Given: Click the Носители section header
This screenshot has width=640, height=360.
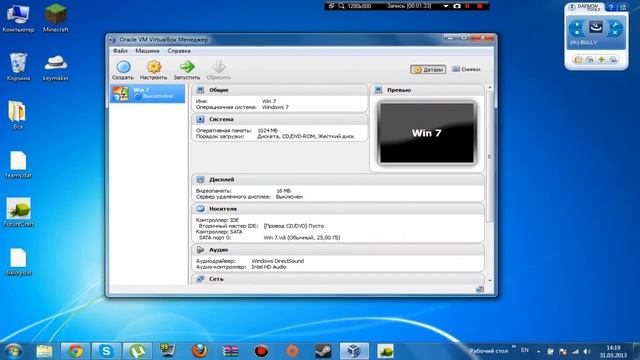Looking at the screenshot, I should click(x=338, y=209).
